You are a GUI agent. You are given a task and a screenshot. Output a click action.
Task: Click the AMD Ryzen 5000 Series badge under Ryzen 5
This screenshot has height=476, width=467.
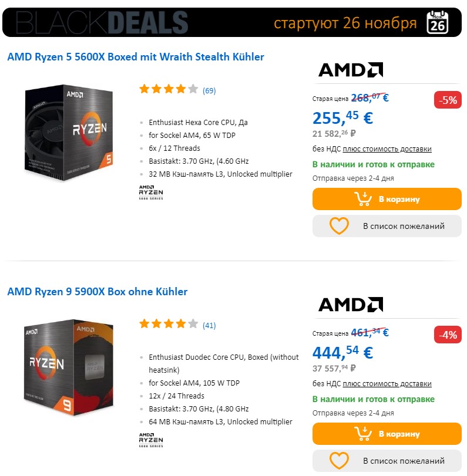pyautogui.click(x=151, y=193)
